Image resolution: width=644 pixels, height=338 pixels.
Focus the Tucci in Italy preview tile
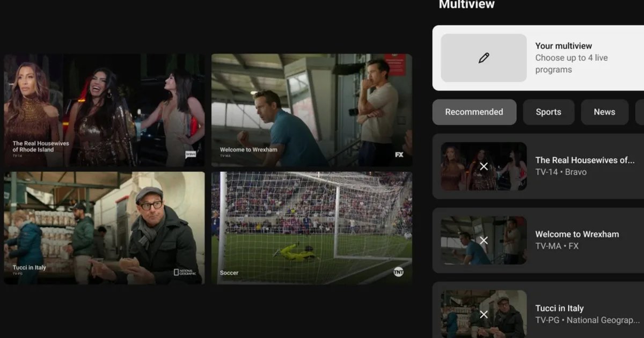click(x=104, y=227)
